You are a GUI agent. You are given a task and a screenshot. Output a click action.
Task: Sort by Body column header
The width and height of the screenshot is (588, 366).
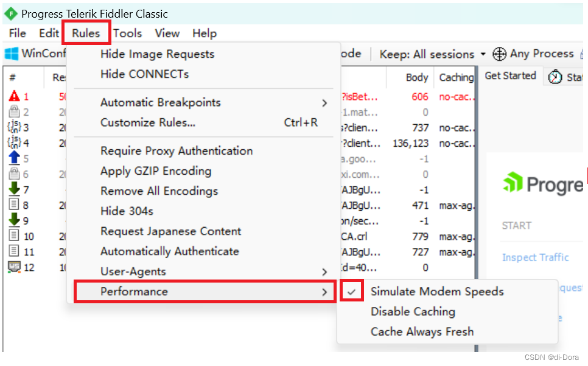417,77
